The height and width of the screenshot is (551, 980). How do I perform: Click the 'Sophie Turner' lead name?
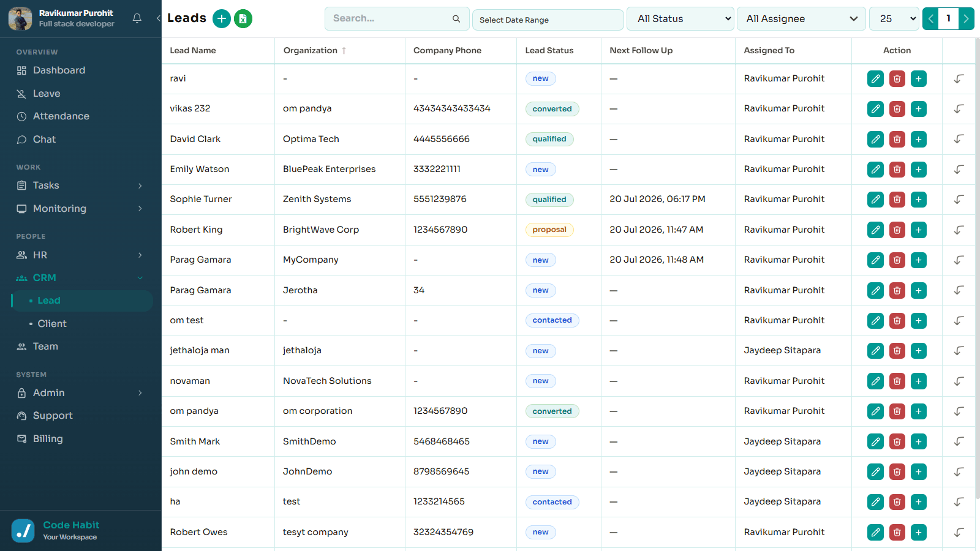(201, 200)
